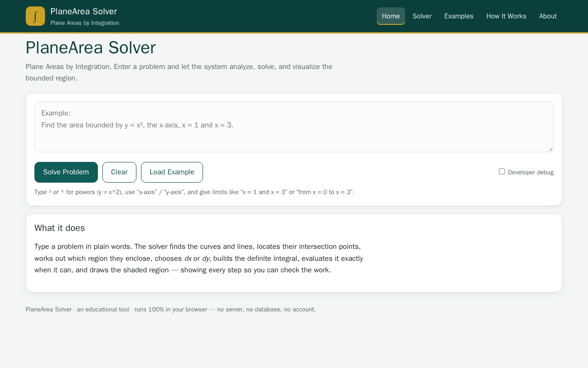
Task: Focus the problem input text area
Action: [294, 127]
